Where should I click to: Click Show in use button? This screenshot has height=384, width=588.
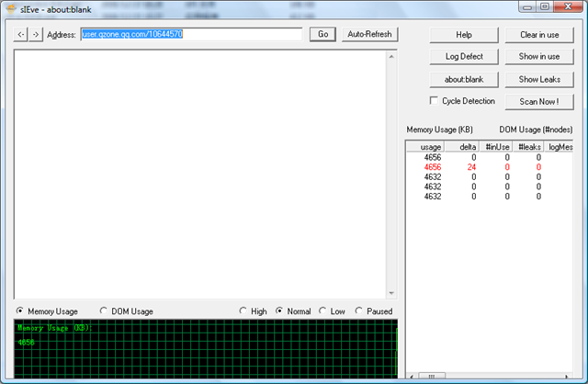coord(539,57)
